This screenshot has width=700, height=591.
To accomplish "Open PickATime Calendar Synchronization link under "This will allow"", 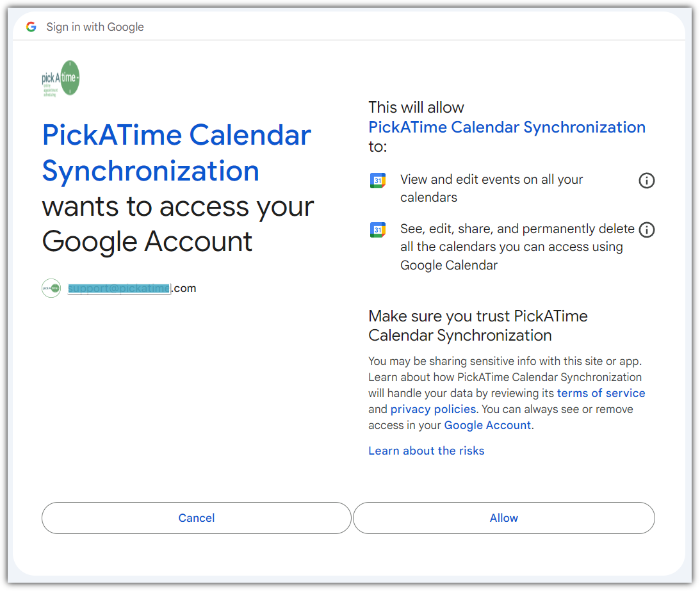I will (507, 127).
